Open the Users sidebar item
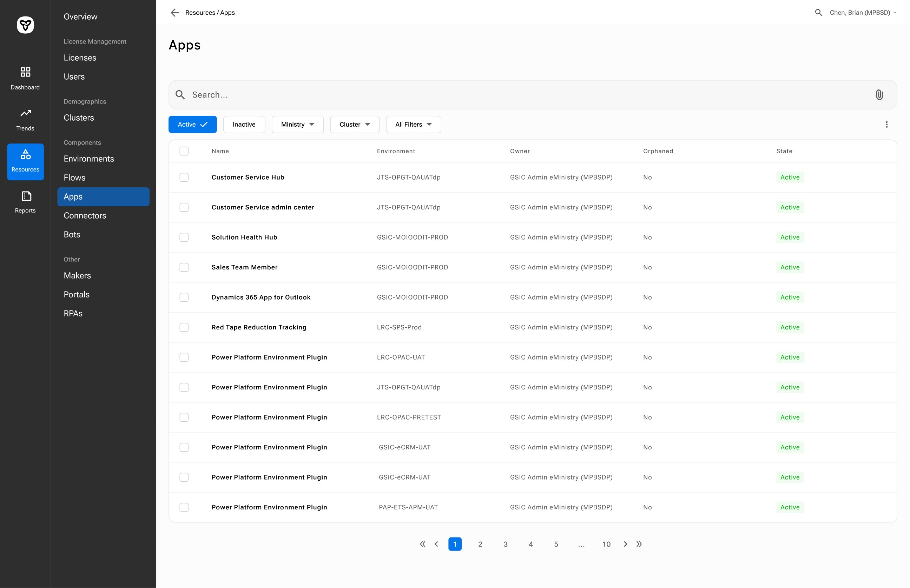Image resolution: width=910 pixels, height=588 pixels. pyautogui.click(x=74, y=77)
